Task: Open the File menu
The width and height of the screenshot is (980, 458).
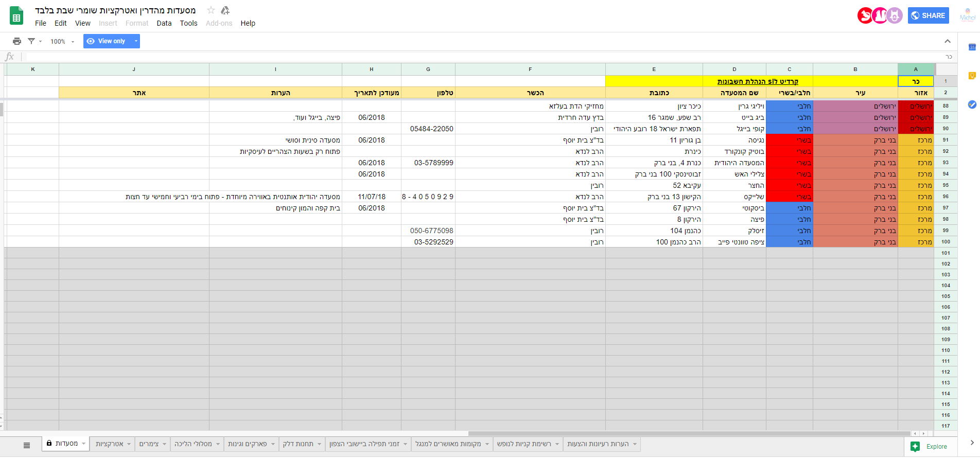Action: point(41,23)
